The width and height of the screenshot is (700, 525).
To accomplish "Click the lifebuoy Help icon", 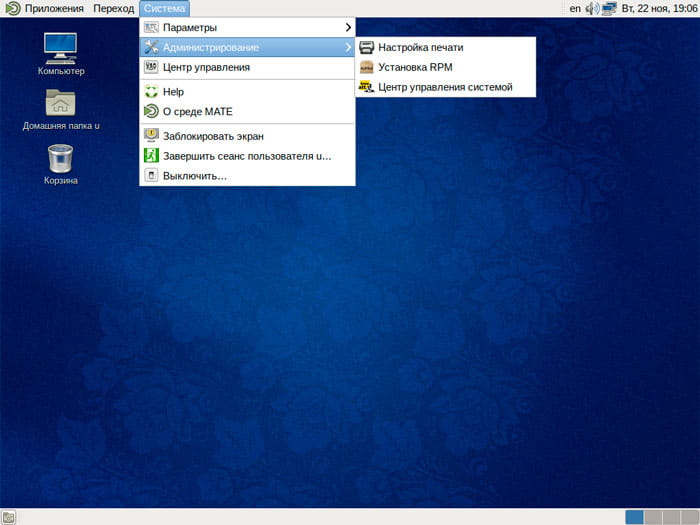I will pyautogui.click(x=151, y=92).
